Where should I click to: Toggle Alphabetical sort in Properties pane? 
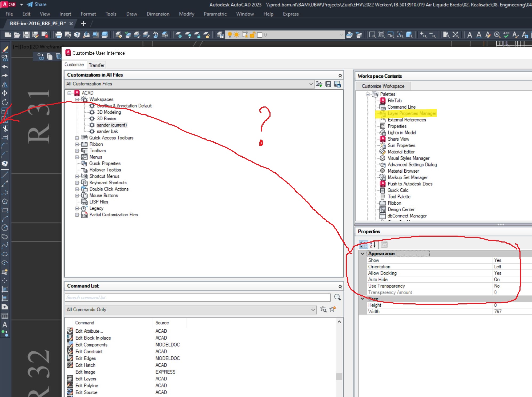tap(372, 245)
